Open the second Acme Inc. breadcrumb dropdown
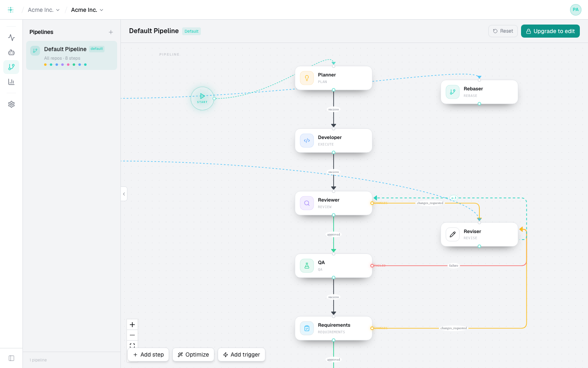 pos(87,10)
